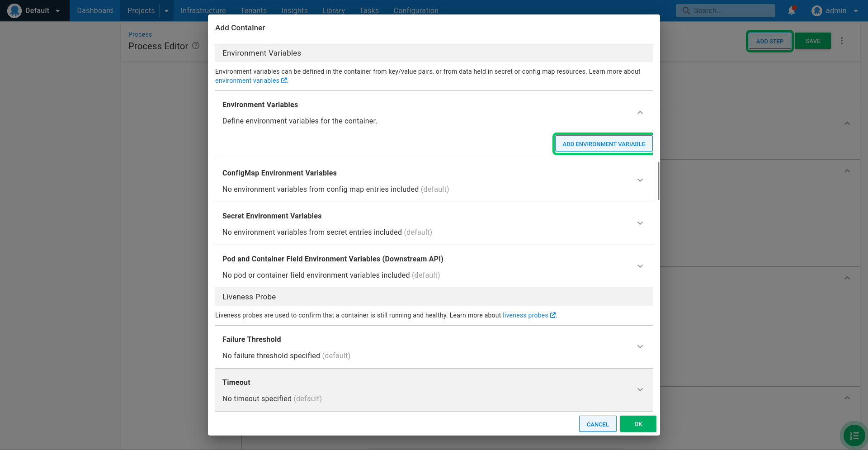
Task: Click the admin user avatar icon
Action: 816,10
